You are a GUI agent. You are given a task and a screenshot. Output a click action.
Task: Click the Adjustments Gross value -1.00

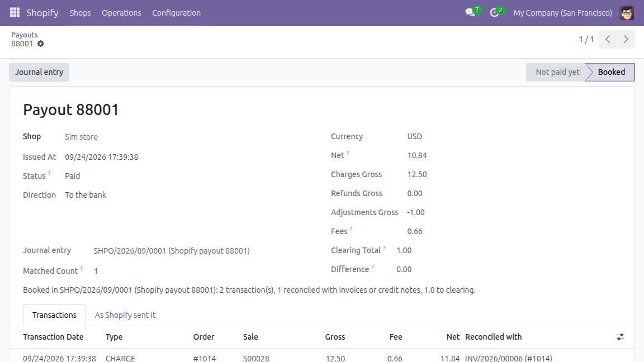point(416,213)
